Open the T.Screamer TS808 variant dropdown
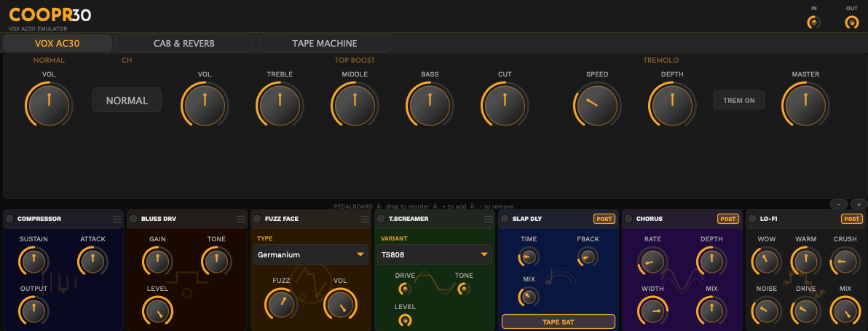The width and height of the screenshot is (868, 331). 435,254
